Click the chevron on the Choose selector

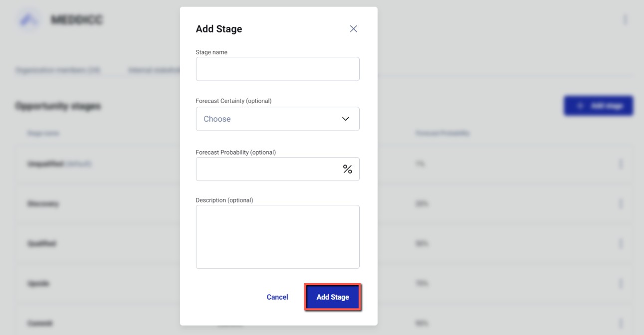(345, 119)
